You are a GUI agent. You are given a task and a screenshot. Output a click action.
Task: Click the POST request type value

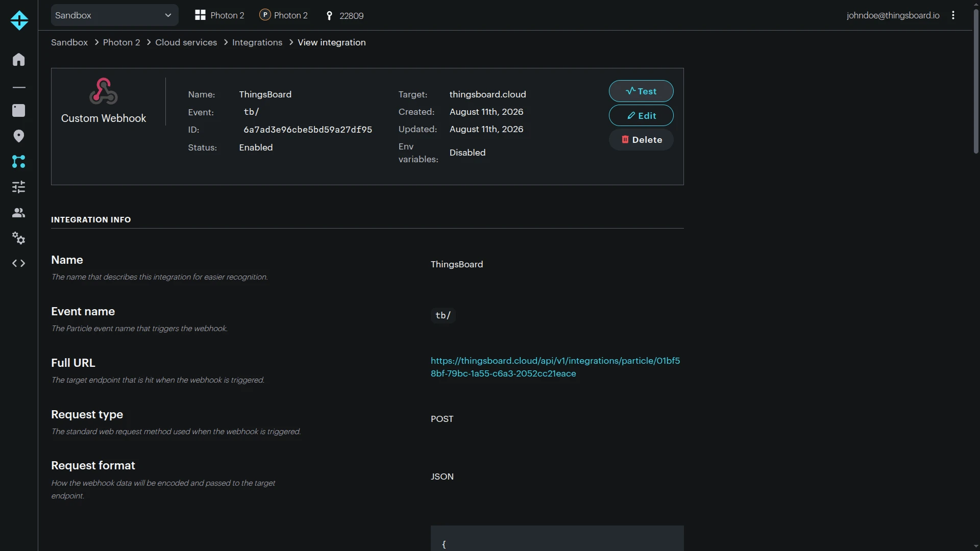[442, 419]
